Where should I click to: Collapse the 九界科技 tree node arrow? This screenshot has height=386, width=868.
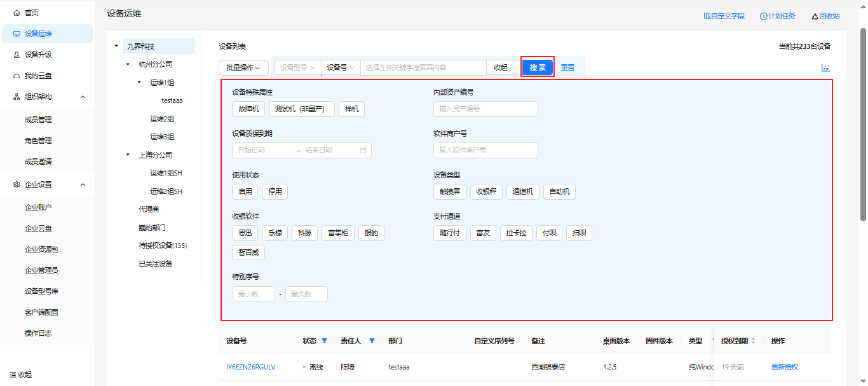pyautogui.click(x=116, y=46)
